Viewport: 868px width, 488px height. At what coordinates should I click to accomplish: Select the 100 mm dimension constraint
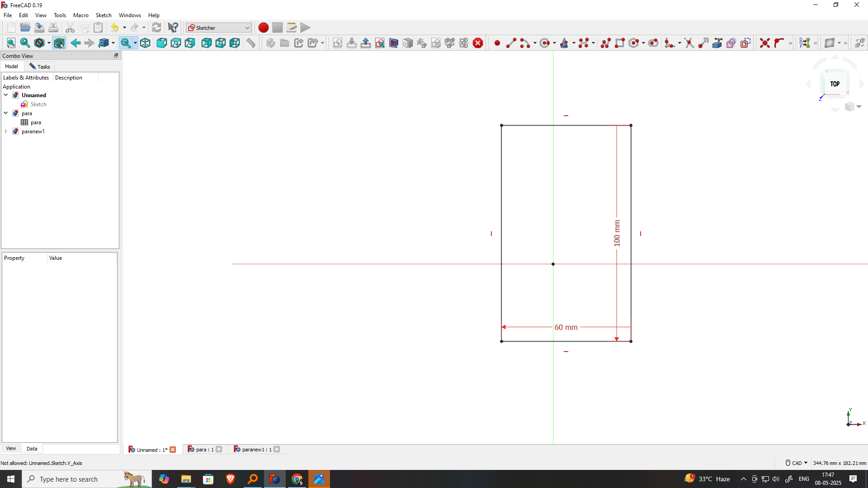coord(617,233)
